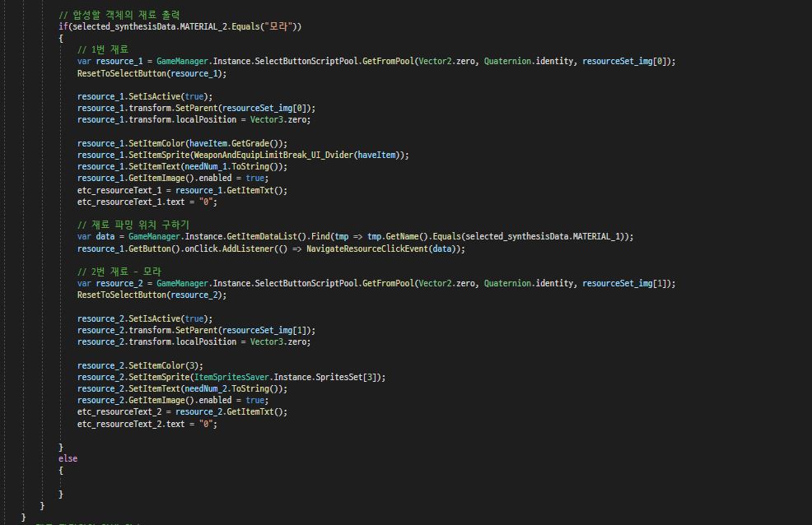Viewport: 812px width, 525px height.
Task: Place cursor on the if(selected_synthesisData.MATERIAL_2.Equals line
Action: [180, 26]
